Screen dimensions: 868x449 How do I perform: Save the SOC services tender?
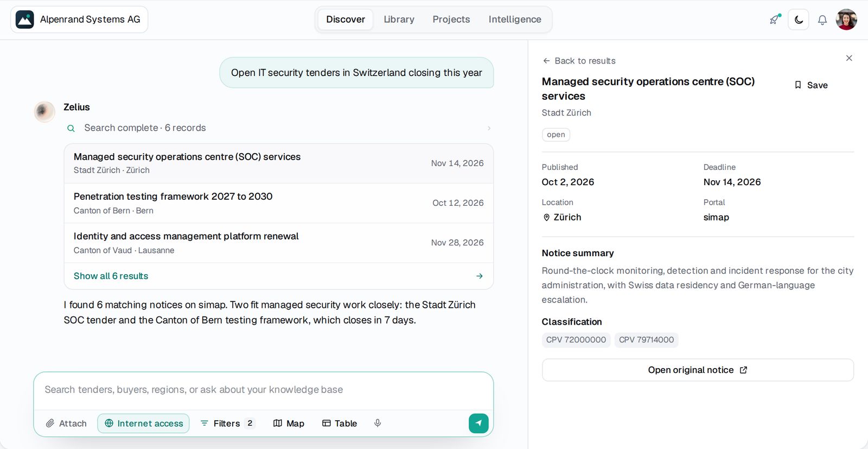(x=811, y=85)
